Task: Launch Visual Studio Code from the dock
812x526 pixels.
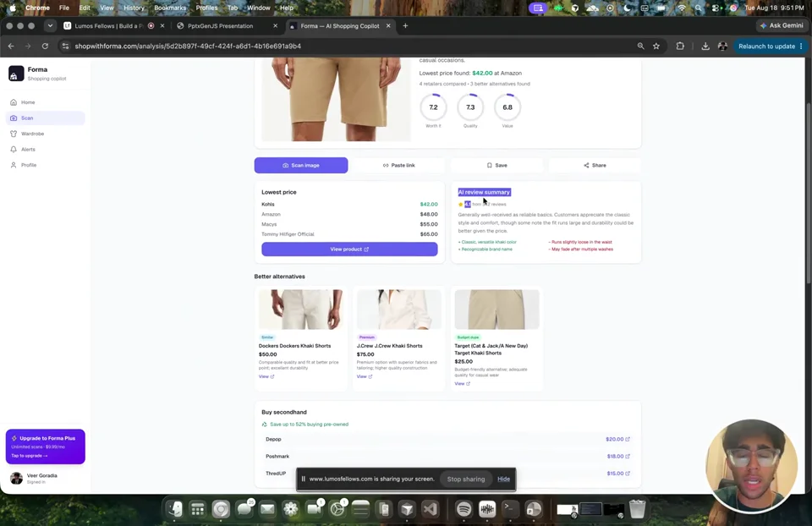Action: pos(430,509)
